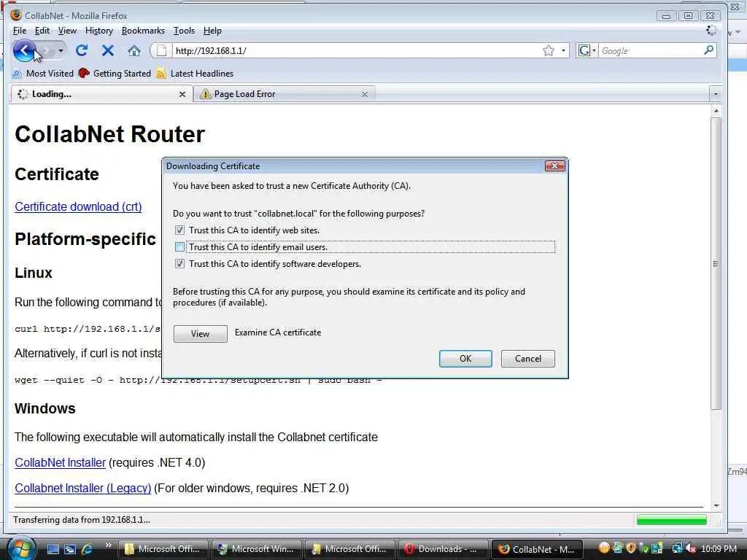
Task: Click the 10:09 PM system clock
Action: (719, 548)
